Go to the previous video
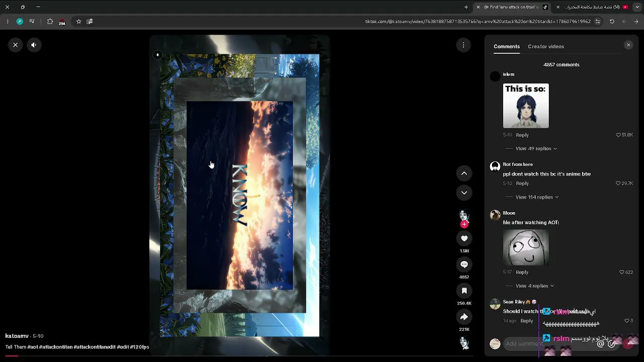Viewport: 644px width, 362px height. (x=464, y=173)
